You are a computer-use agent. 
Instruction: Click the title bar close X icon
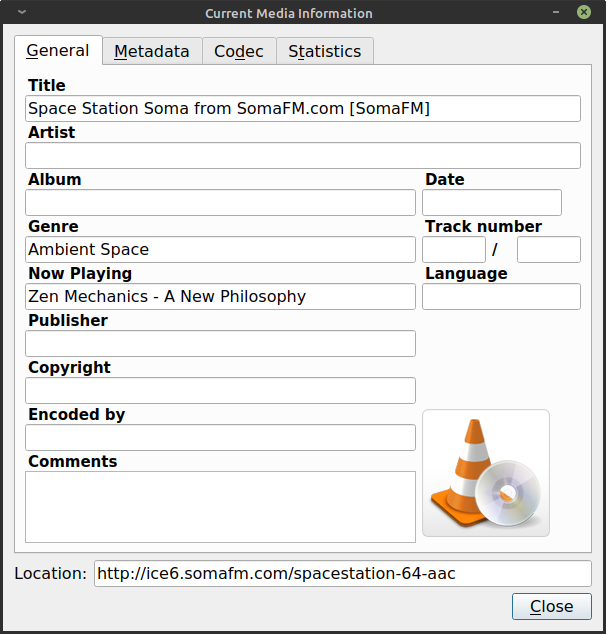(583, 13)
